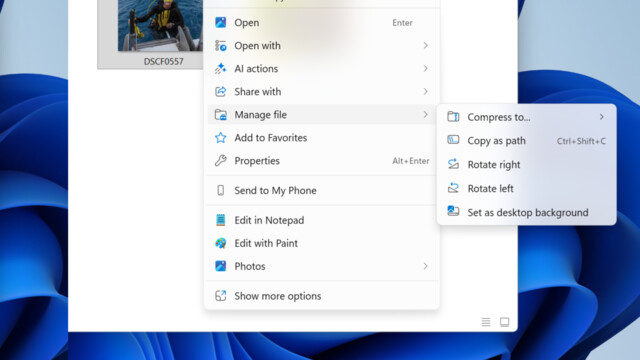The width and height of the screenshot is (640, 360).
Task: Select Rotate right in submenu
Action: coord(527,164)
